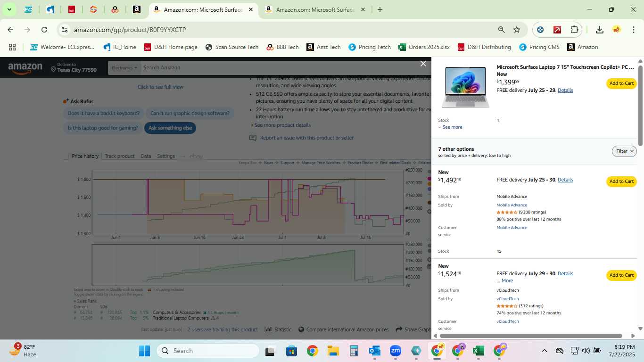The height and width of the screenshot is (362, 644).
Task: Open the Keepa ebay tab
Action: 196,156
